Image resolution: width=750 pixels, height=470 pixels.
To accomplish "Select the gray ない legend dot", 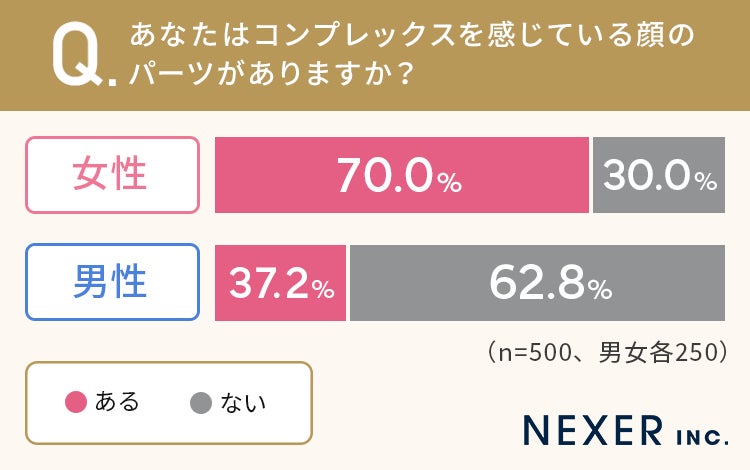I will coord(201,403).
